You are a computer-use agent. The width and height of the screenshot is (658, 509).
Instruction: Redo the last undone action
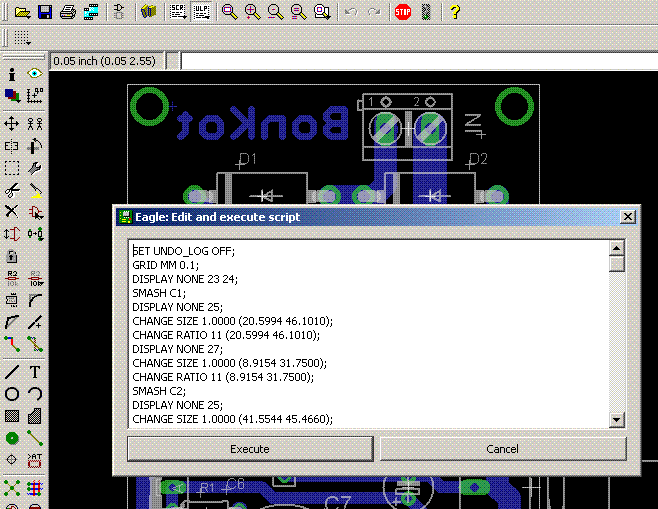point(374,12)
